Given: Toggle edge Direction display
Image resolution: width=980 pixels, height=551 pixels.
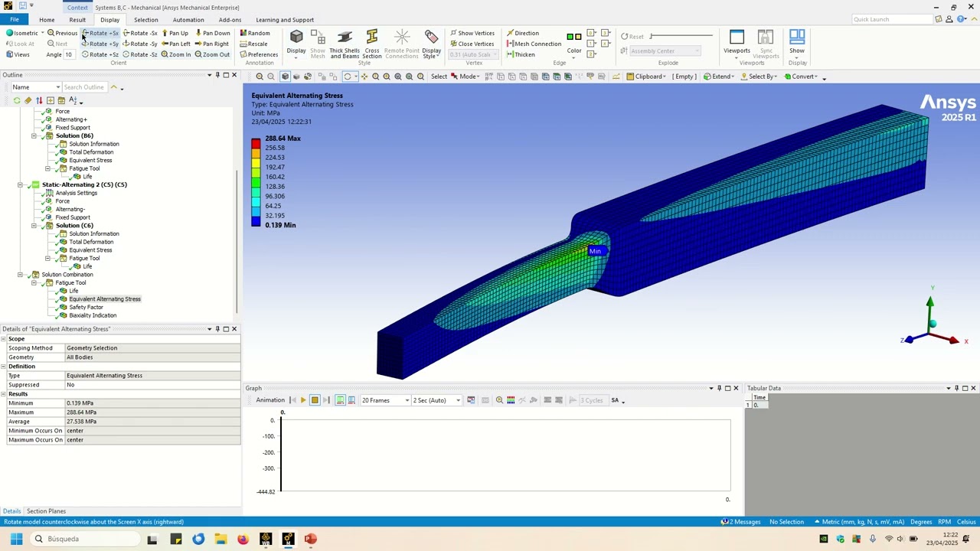Looking at the screenshot, I should point(523,33).
